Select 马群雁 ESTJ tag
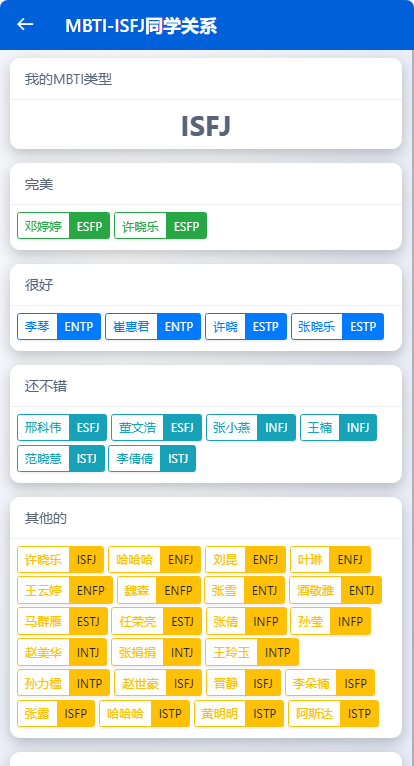 [63, 621]
